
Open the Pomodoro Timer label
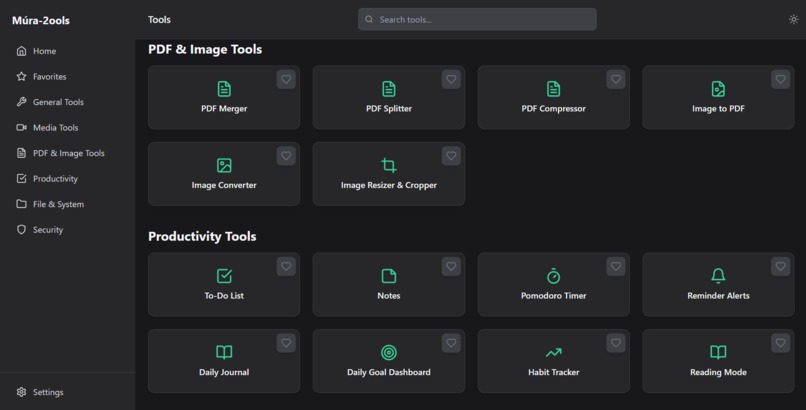click(553, 295)
